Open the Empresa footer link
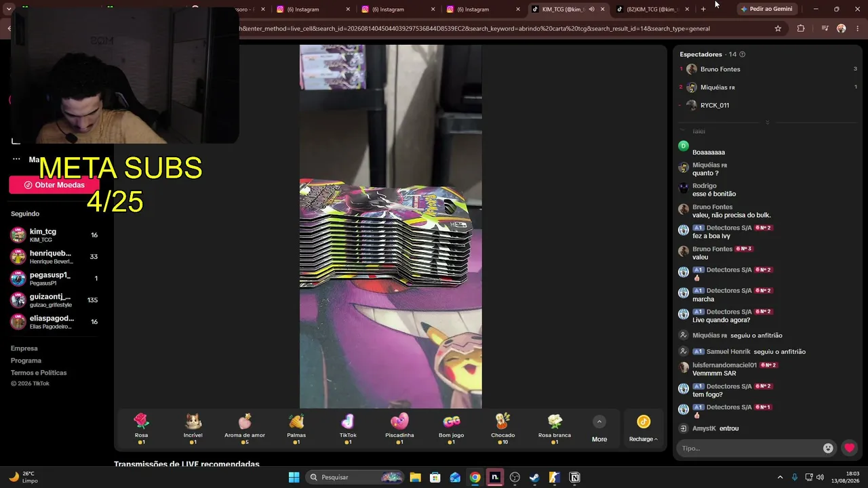Image resolution: width=868 pixels, height=488 pixels. (x=24, y=348)
